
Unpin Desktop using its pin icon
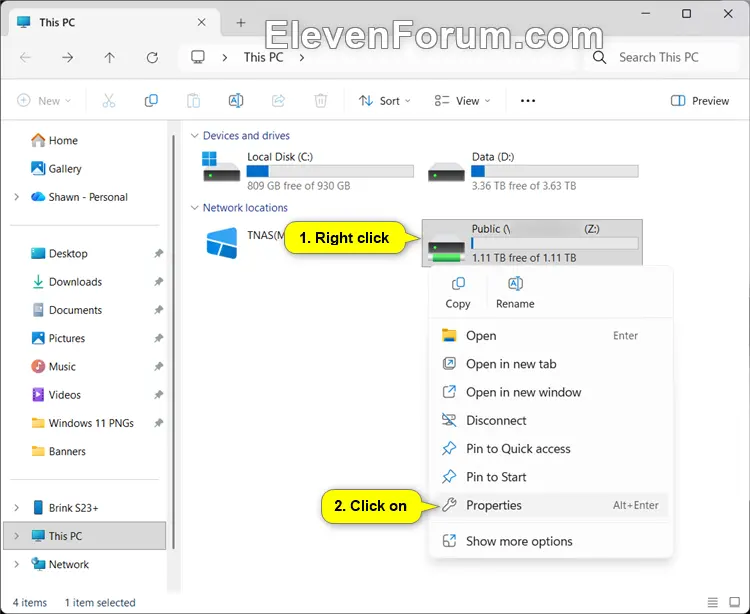158,253
